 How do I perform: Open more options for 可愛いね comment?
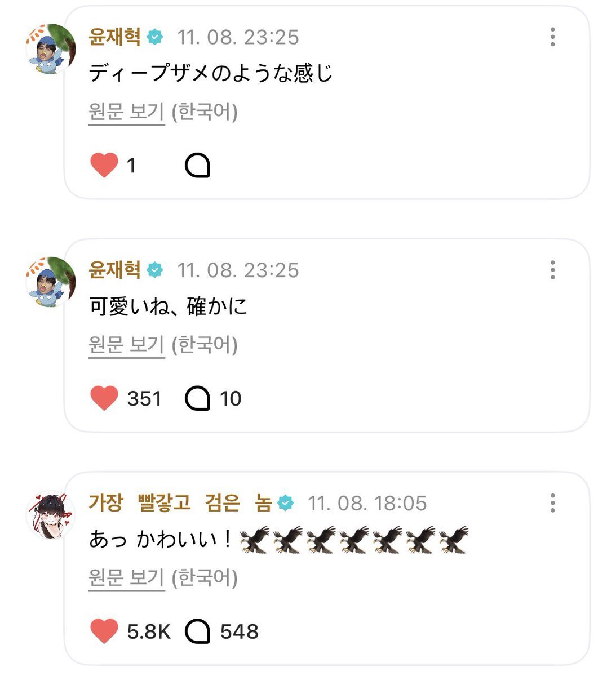pos(552,270)
